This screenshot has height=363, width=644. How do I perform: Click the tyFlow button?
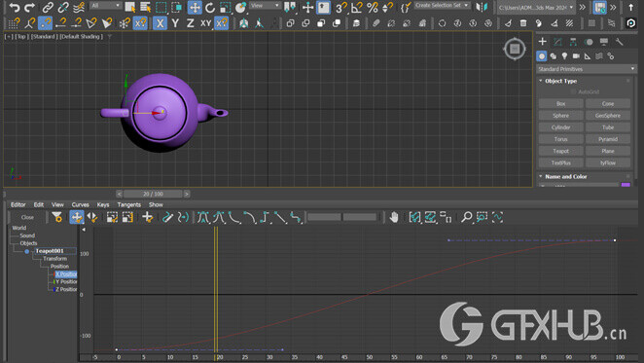[x=608, y=163]
